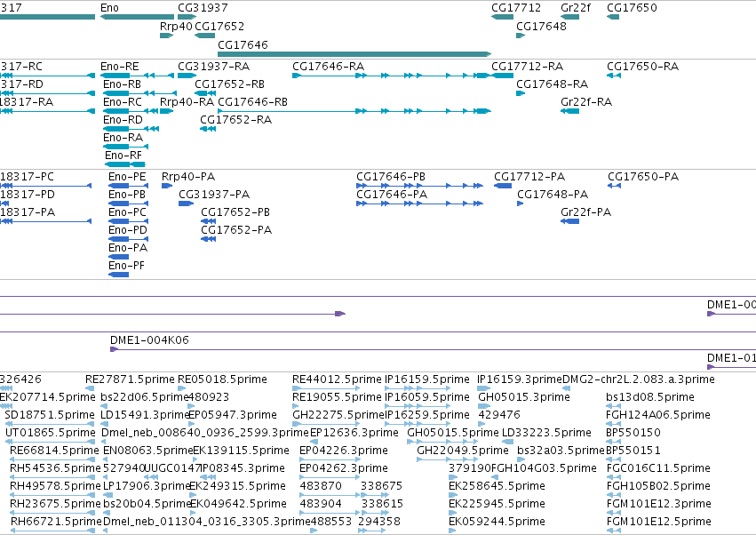Click the CG17652-PB protein feature
The height and width of the screenshot is (535, 756).
click(208, 221)
